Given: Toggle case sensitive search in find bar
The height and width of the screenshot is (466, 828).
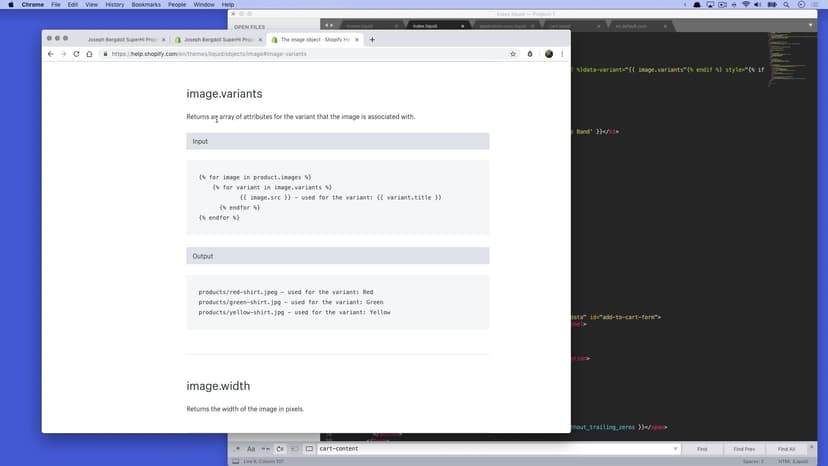Looking at the screenshot, I should click(x=251, y=449).
